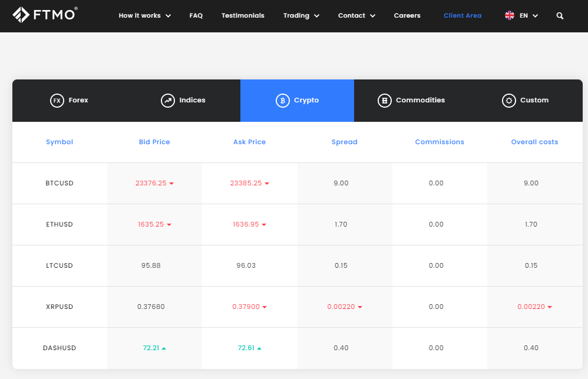Open the Client Area link
Image resolution: width=588 pixels, height=379 pixels.
[463, 15]
